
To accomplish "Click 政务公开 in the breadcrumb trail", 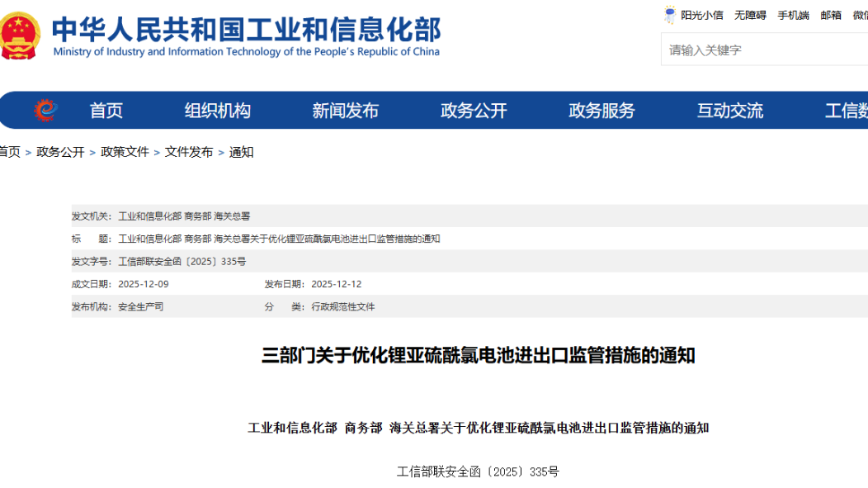I will (x=60, y=152).
